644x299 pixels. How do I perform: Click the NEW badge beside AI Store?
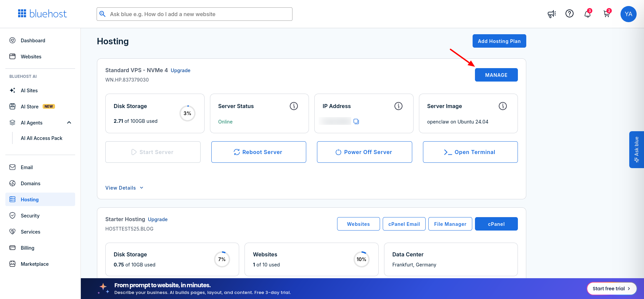tap(49, 106)
